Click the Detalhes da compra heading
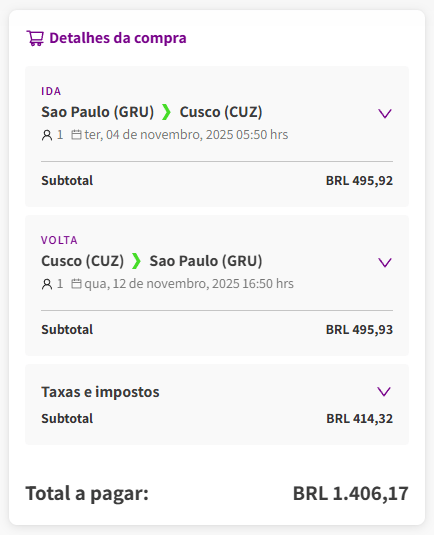This screenshot has width=434, height=535. [118, 38]
